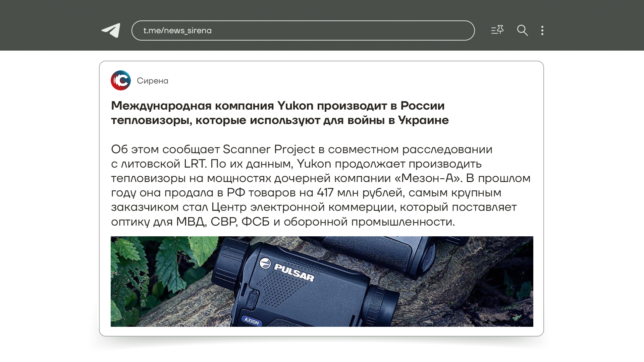Select the bold headline about Yukon тепловизоры
This screenshot has width=644, height=362.
click(280, 113)
